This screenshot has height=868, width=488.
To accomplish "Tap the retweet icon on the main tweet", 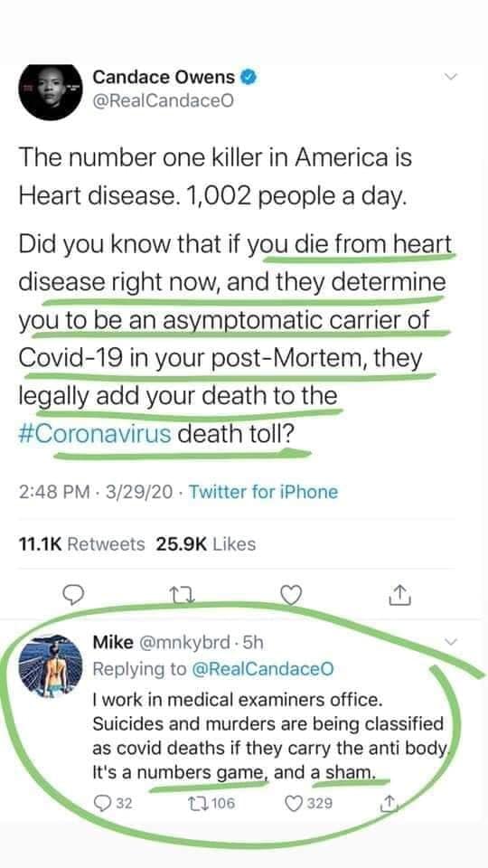I will click(180, 596).
